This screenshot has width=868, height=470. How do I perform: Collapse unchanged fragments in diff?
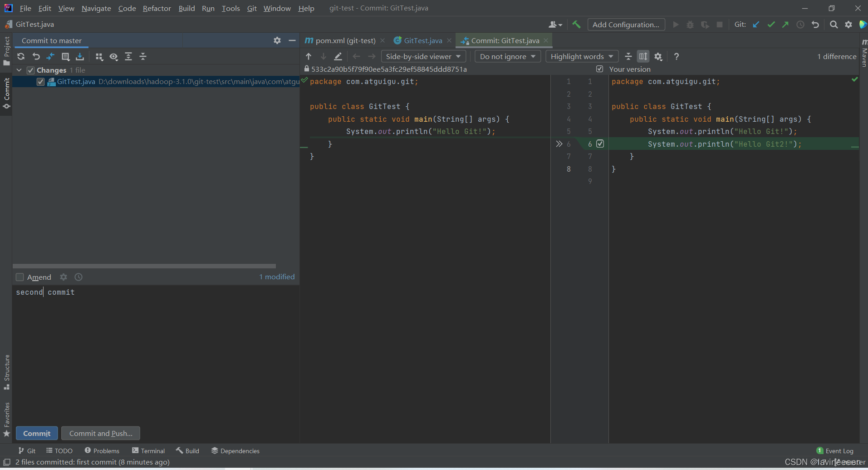pos(628,56)
